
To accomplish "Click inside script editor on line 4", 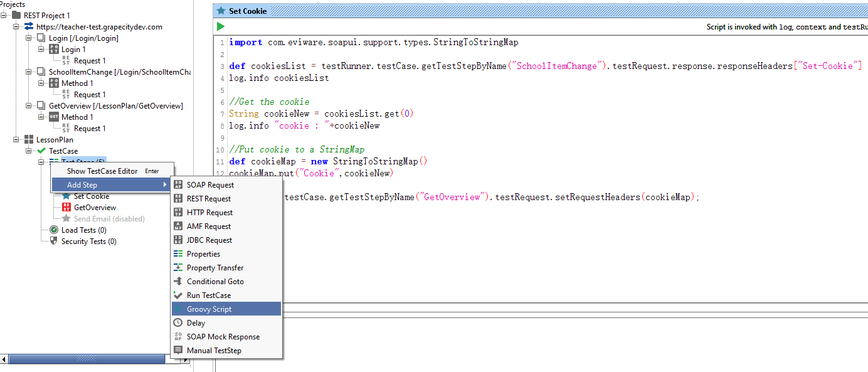I will tap(278, 78).
